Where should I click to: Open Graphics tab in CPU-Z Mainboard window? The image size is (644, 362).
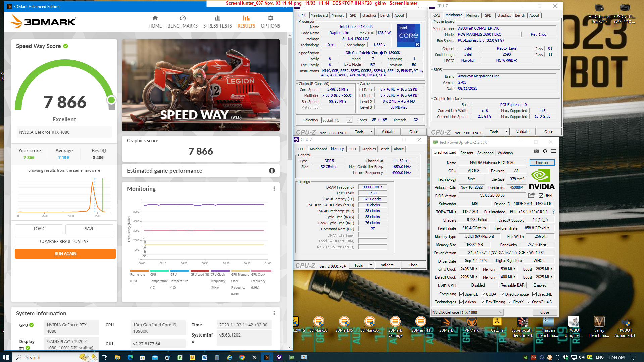(504, 15)
